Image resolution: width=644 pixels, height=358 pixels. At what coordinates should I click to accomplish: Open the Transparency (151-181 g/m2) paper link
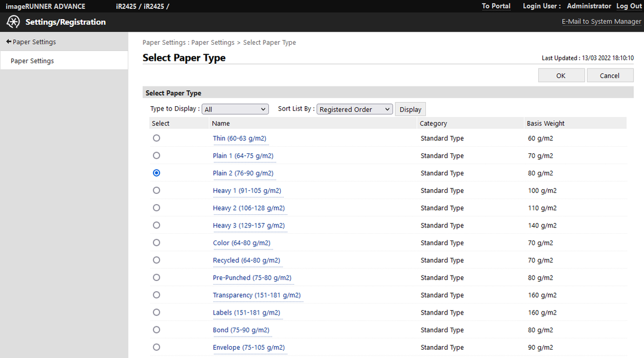[257, 295]
